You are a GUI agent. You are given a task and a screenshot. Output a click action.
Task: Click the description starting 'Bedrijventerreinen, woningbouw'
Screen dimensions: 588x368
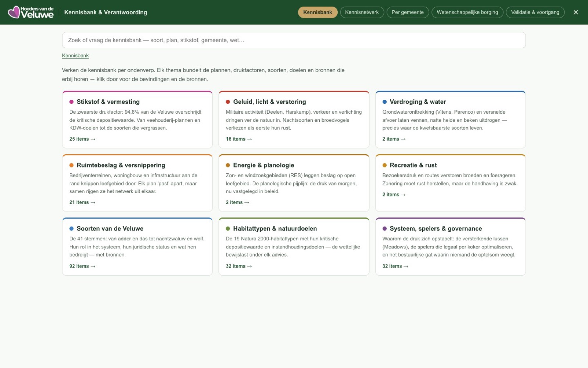(x=133, y=183)
